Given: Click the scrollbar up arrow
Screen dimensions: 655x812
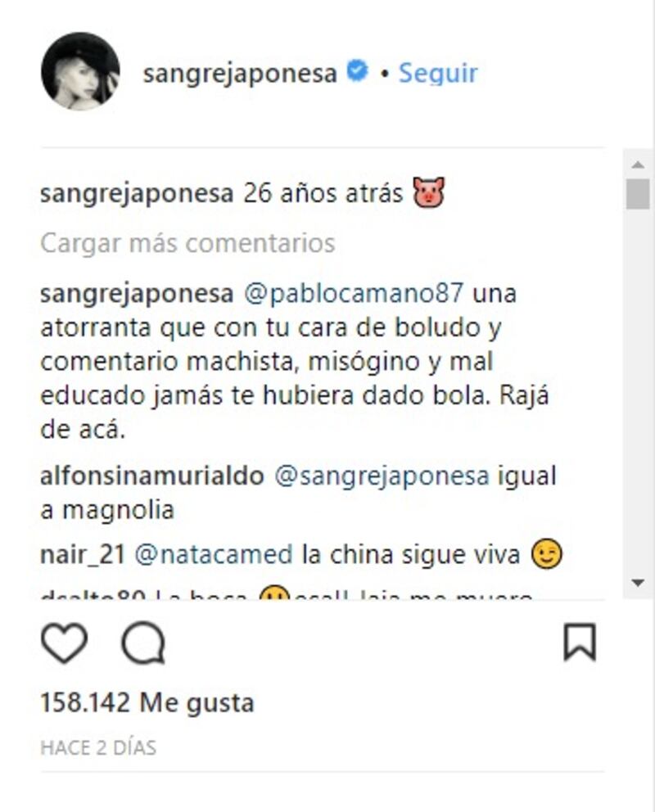Looking at the screenshot, I should [x=638, y=165].
